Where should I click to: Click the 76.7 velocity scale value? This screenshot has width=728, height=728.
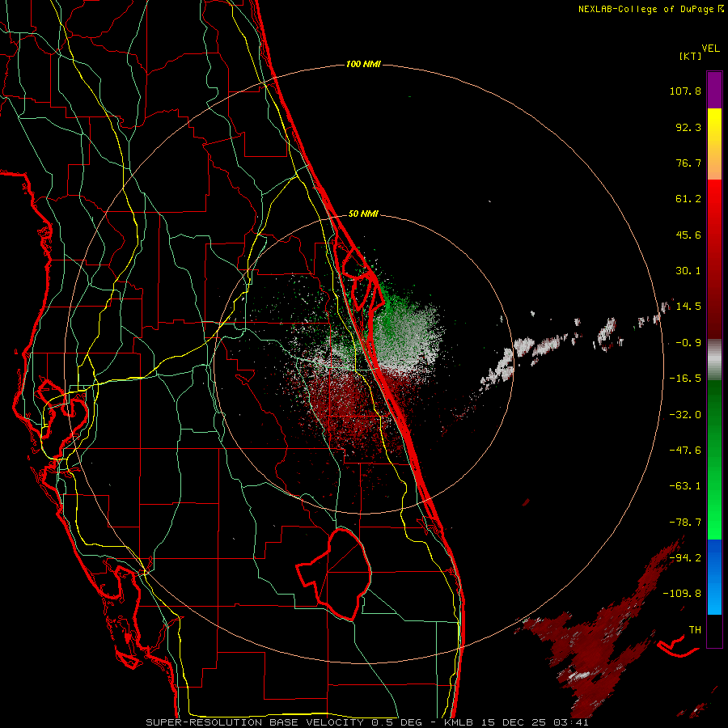tap(688, 163)
